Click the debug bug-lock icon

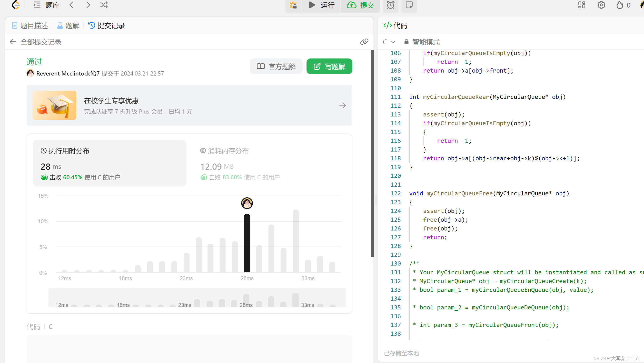tap(293, 5)
